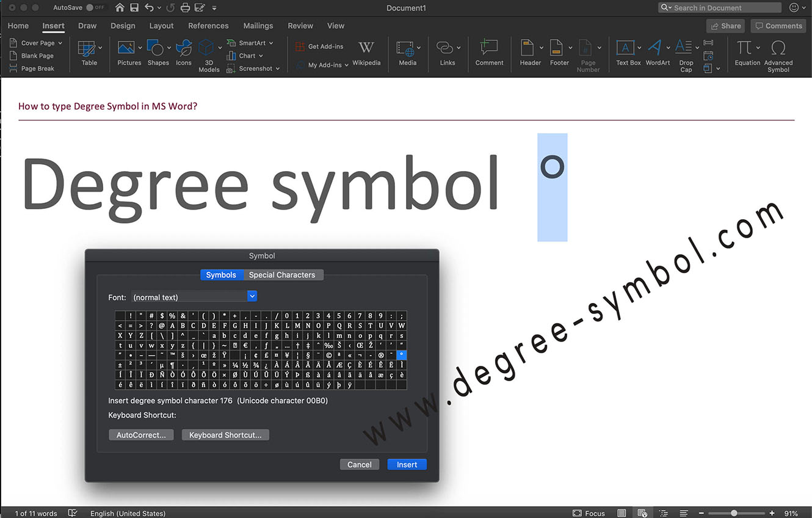
Task: Open the Special Characters tab
Action: tap(283, 274)
